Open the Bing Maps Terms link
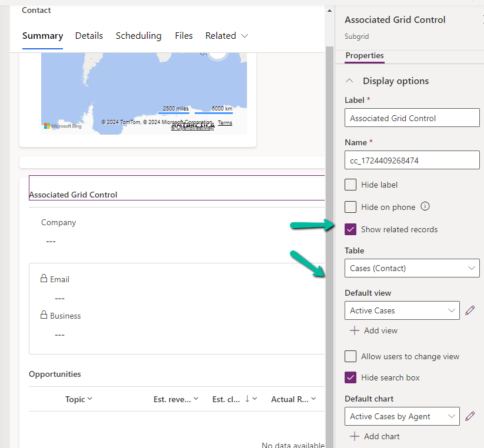This screenshot has width=484, height=448. [225, 122]
